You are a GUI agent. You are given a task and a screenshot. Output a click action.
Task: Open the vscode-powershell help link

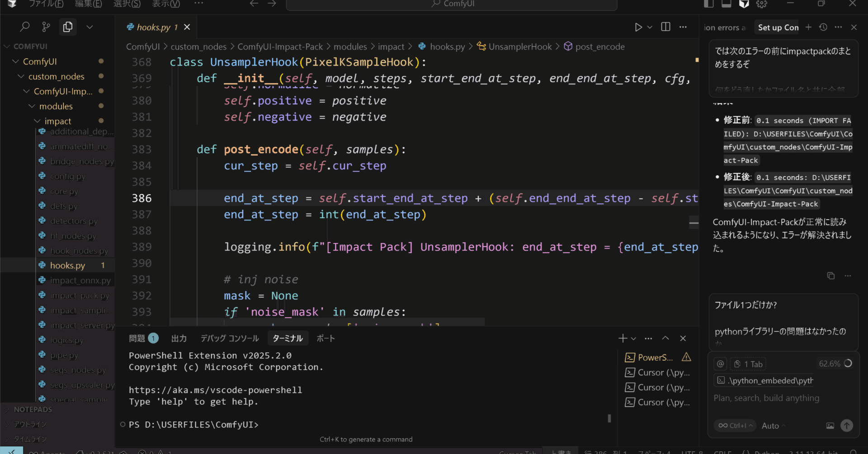click(x=216, y=389)
